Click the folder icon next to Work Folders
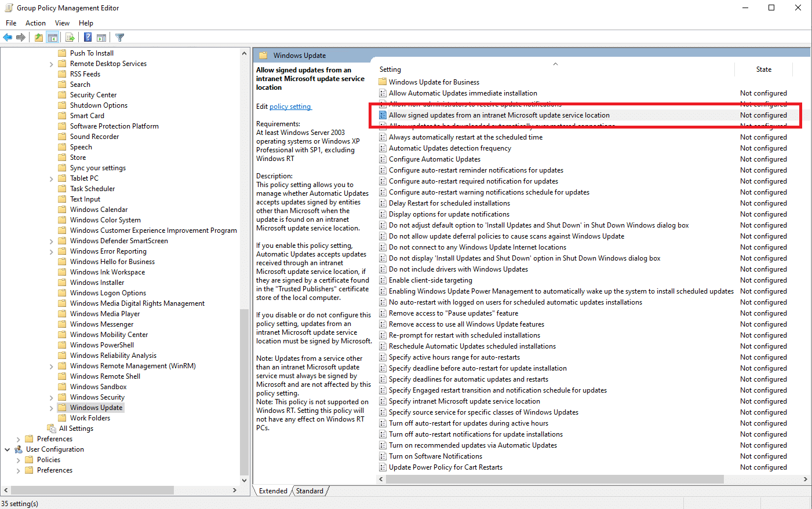812x509 pixels. click(x=63, y=418)
